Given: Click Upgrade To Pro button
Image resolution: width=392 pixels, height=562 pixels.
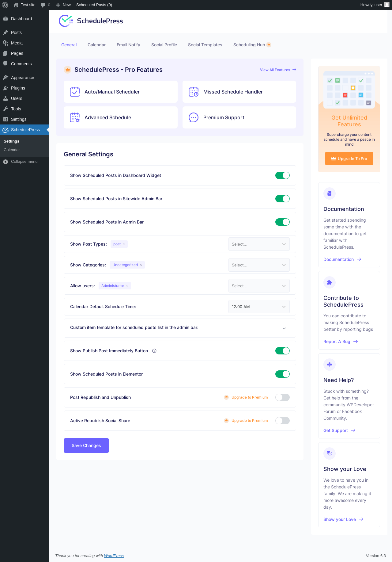Looking at the screenshot, I should coord(349,159).
